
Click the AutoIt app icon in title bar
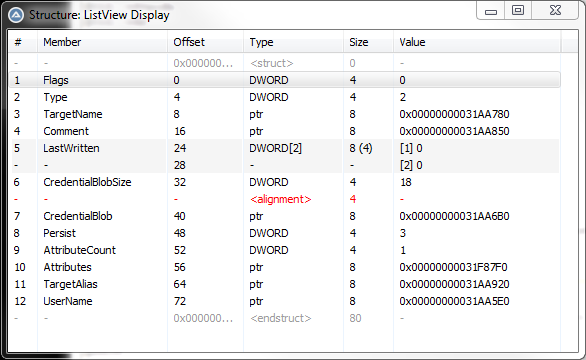(x=16, y=15)
